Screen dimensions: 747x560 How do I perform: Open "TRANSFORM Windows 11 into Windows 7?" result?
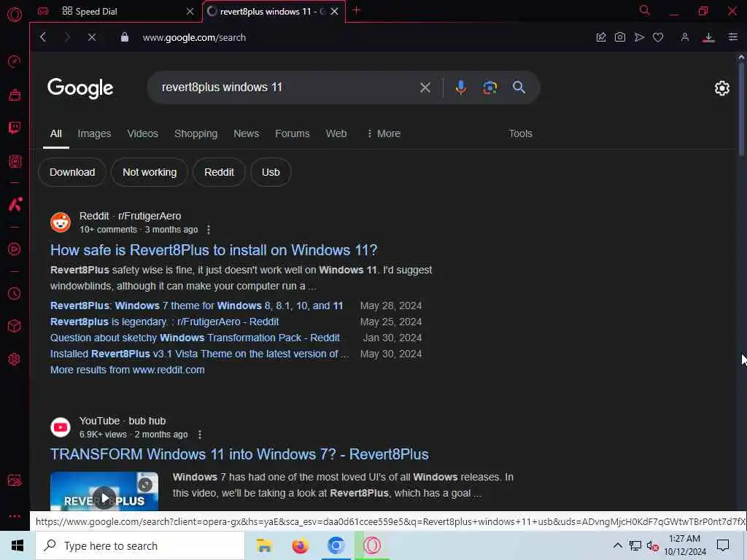239,454
